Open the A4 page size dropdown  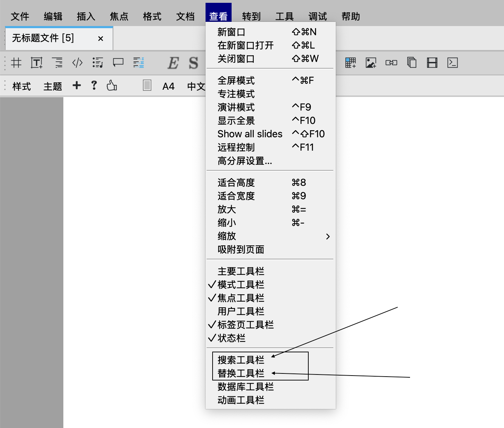[168, 86]
